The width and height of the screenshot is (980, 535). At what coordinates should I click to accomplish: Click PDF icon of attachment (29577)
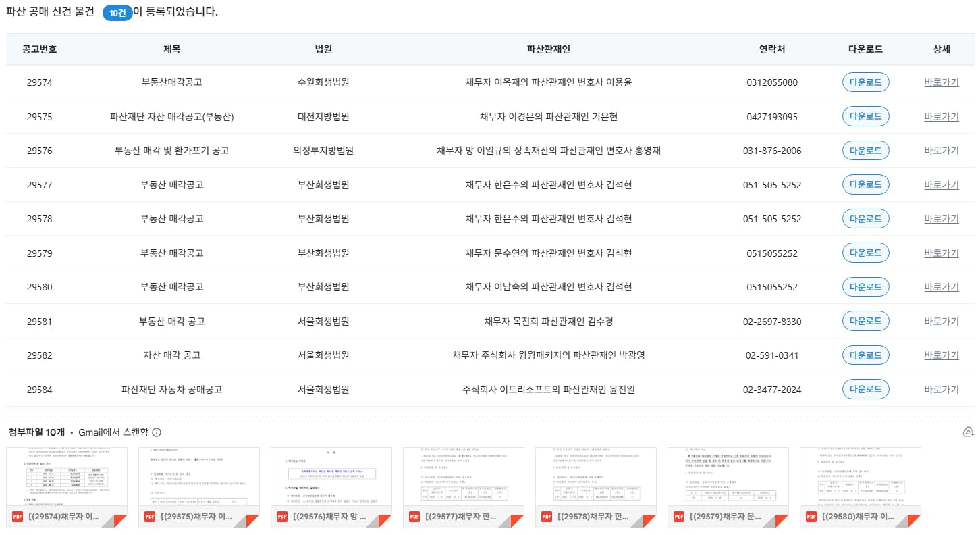coord(415,517)
